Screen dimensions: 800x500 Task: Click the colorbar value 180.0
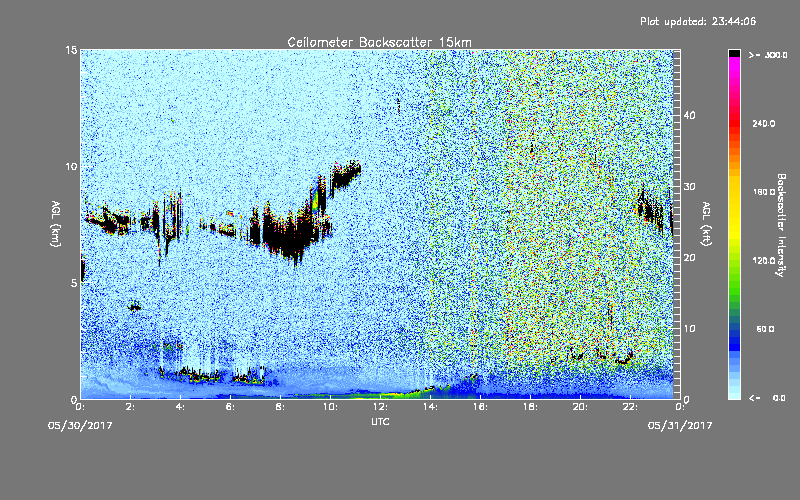click(764, 192)
